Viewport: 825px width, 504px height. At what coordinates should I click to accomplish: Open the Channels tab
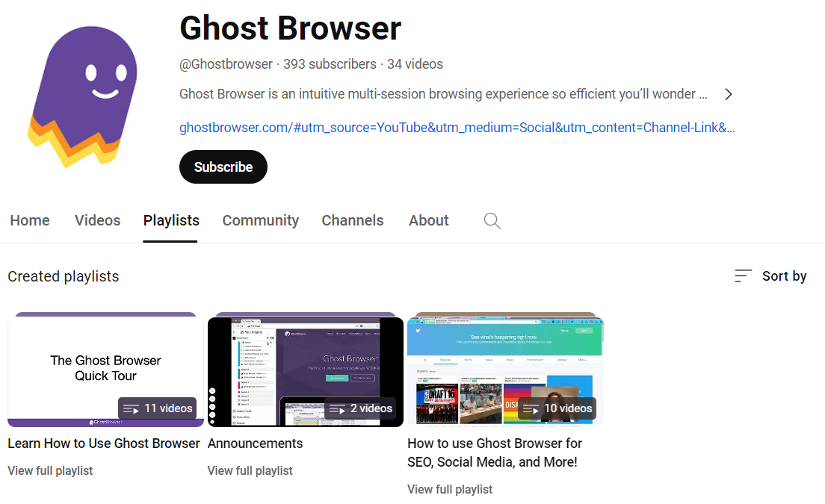pyautogui.click(x=352, y=220)
